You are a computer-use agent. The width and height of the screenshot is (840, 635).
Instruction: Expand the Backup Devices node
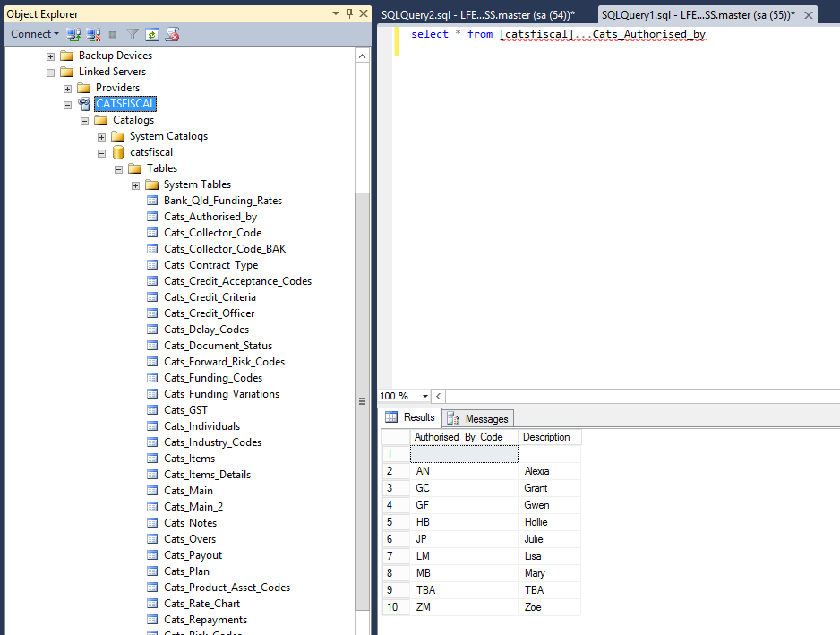tap(51, 56)
